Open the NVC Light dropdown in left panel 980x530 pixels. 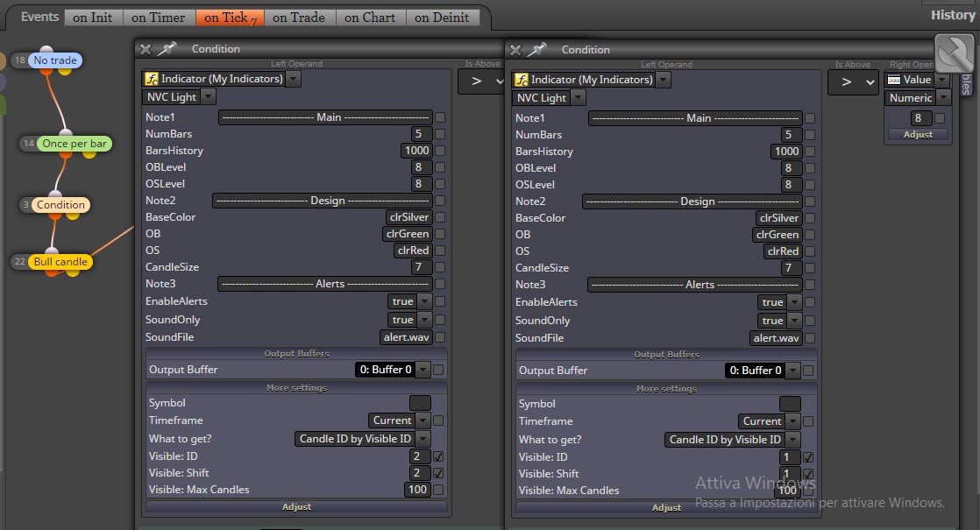(179, 96)
